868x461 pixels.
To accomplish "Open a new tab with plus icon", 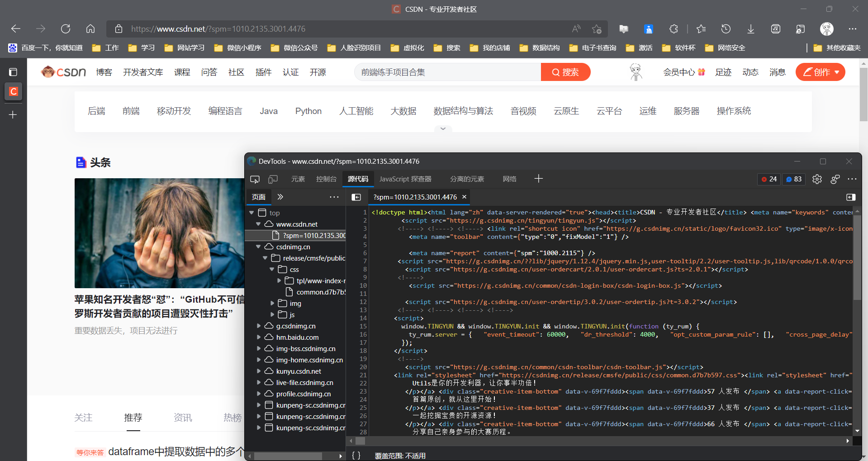I will click(x=13, y=115).
